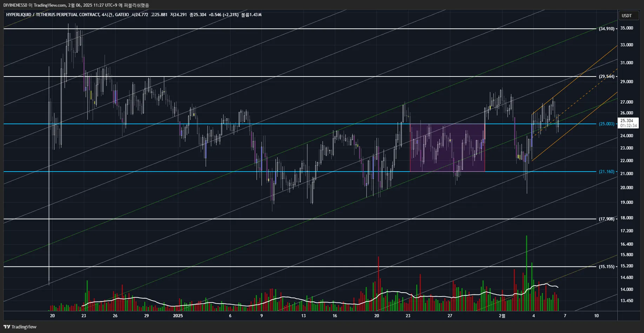Click the 33.000 price axis label
Screen dimensions: 644x333
click(x=627, y=45)
